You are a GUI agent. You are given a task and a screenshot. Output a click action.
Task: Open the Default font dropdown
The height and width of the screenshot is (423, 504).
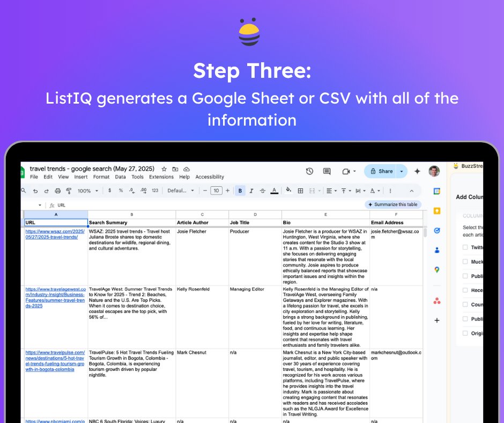click(181, 191)
